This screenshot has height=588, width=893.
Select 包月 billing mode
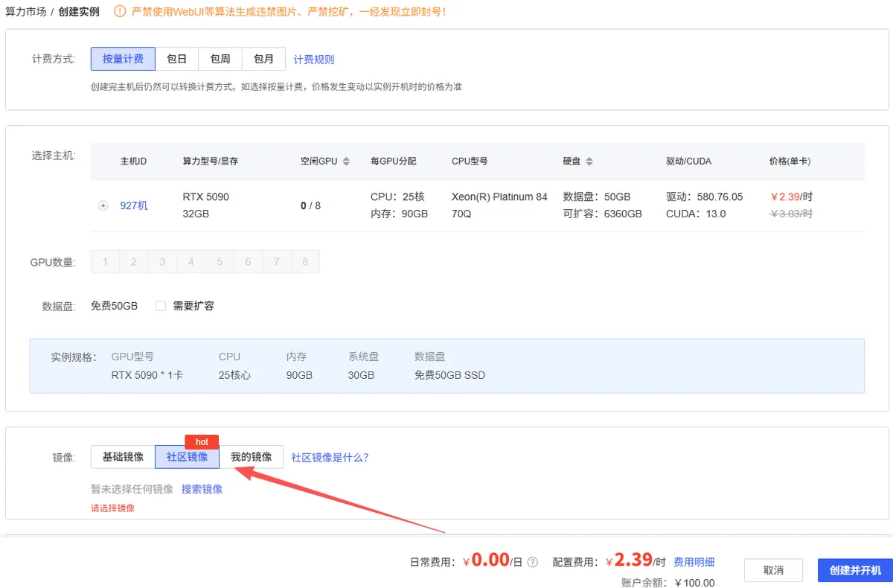[x=263, y=60]
